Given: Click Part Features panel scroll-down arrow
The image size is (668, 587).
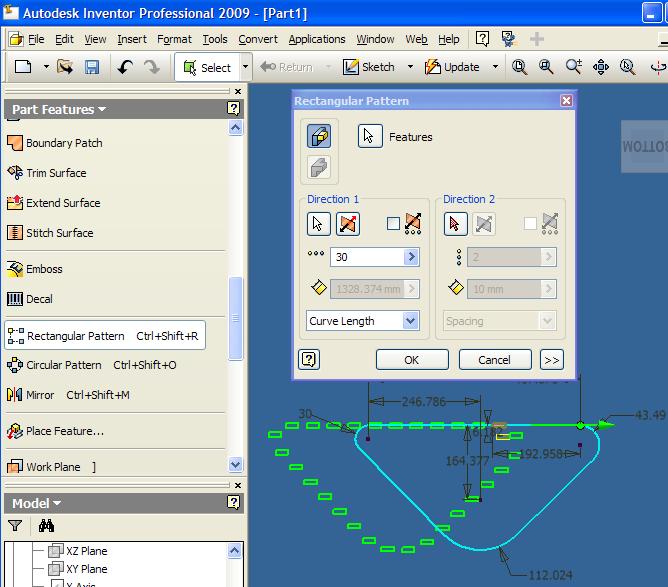Looking at the screenshot, I should pyautogui.click(x=235, y=464).
